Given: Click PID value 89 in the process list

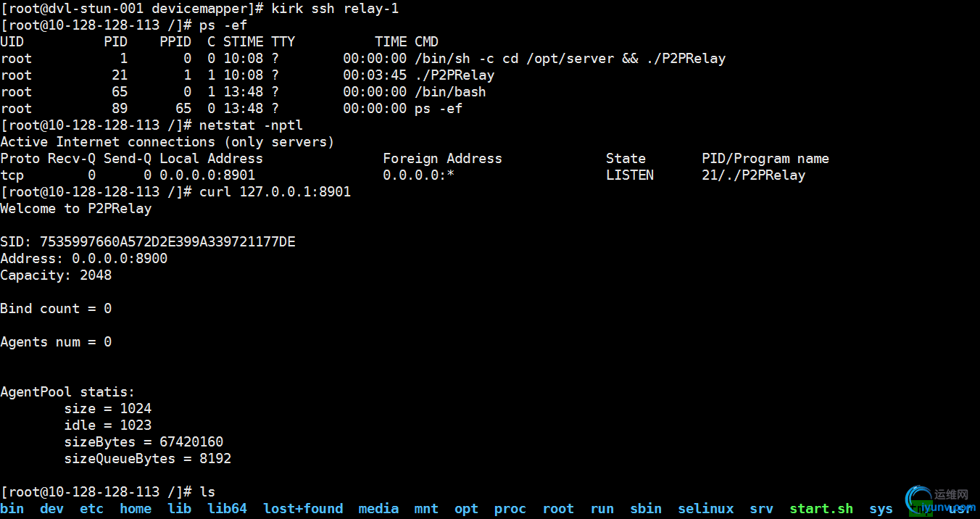Looking at the screenshot, I should tap(120, 109).
